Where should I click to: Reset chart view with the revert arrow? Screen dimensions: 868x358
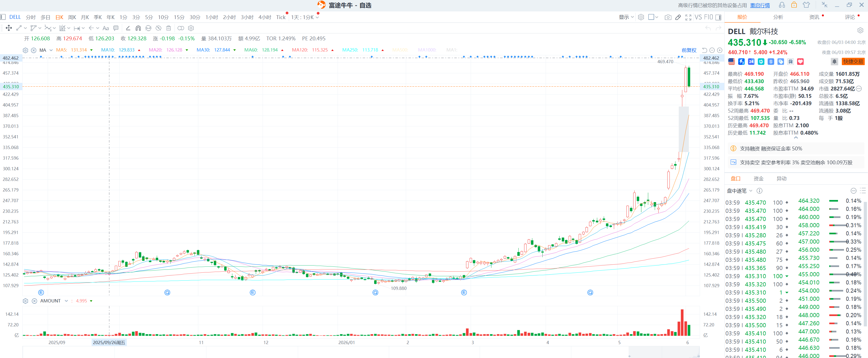click(x=705, y=50)
